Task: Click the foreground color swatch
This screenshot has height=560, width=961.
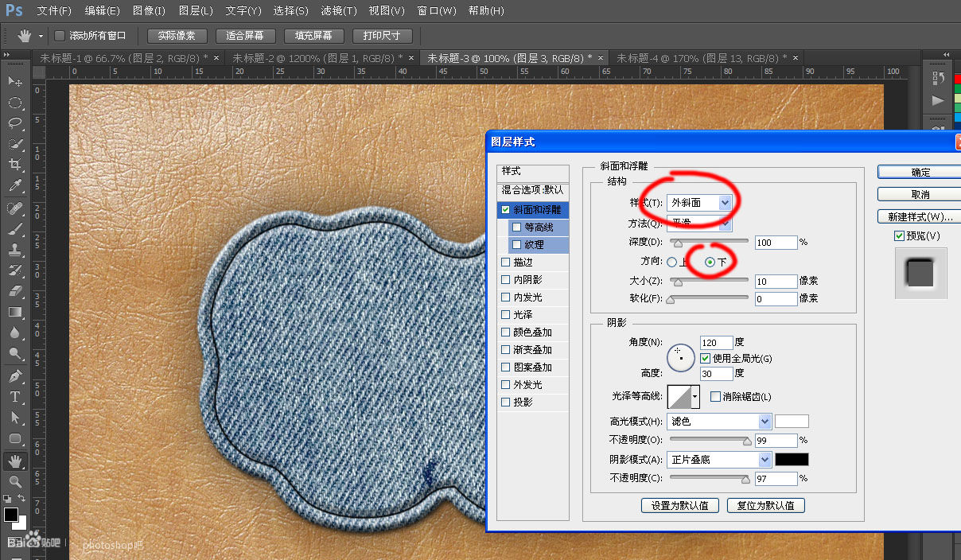Action: pos(11,515)
